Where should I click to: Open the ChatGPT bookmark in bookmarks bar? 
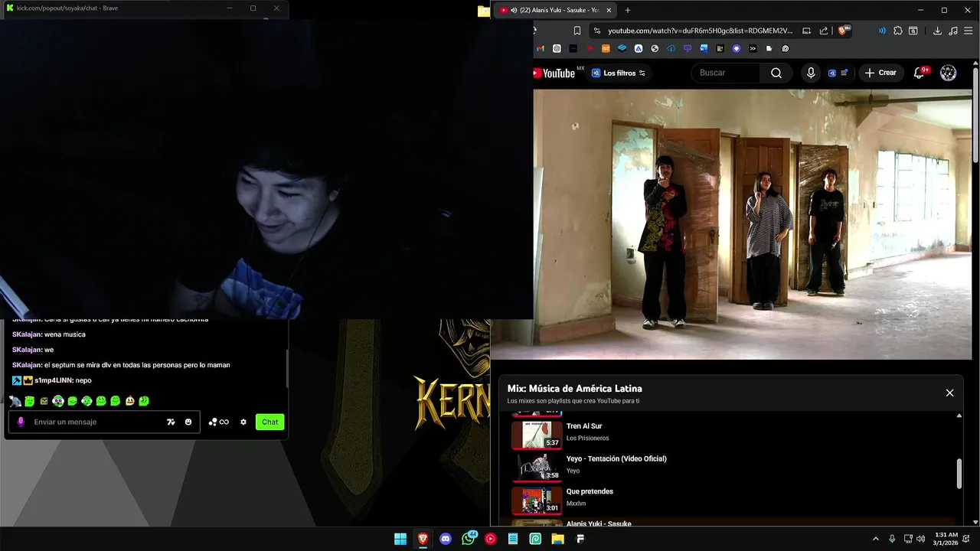[557, 48]
